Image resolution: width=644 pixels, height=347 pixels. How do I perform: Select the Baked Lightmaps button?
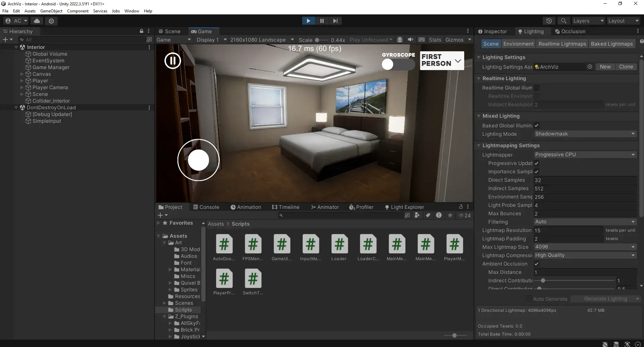(612, 44)
